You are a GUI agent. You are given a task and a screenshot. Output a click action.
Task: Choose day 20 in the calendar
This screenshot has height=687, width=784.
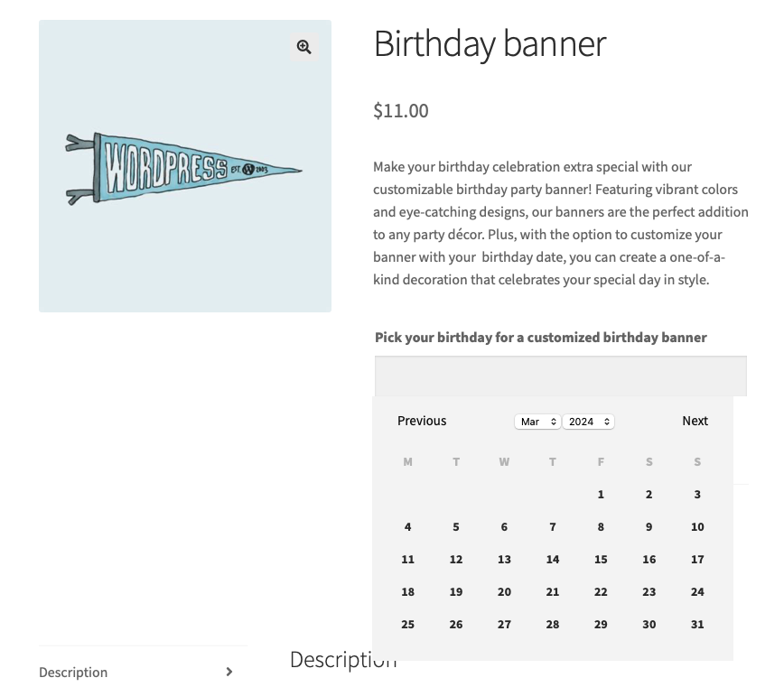pyautogui.click(x=504, y=592)
